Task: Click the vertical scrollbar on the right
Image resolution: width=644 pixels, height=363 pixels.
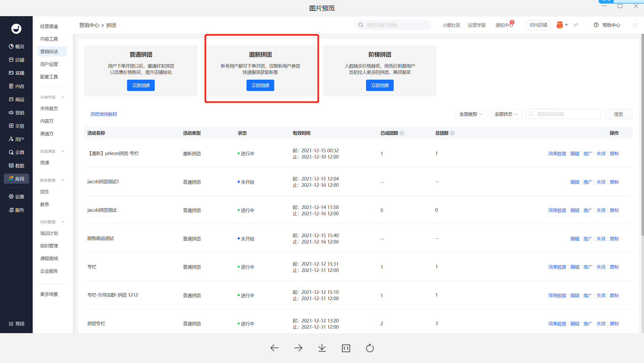Action: 642,135
